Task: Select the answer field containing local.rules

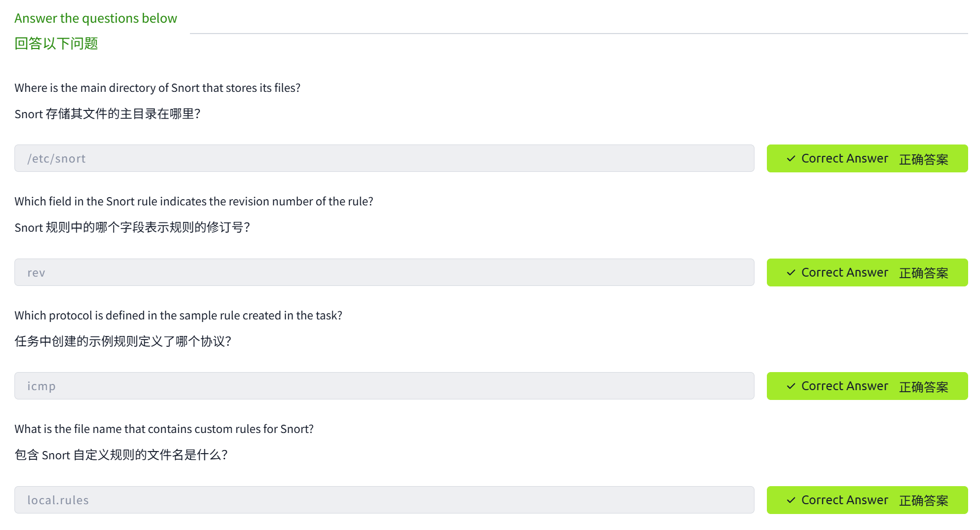Action: [x=384, y=500]
